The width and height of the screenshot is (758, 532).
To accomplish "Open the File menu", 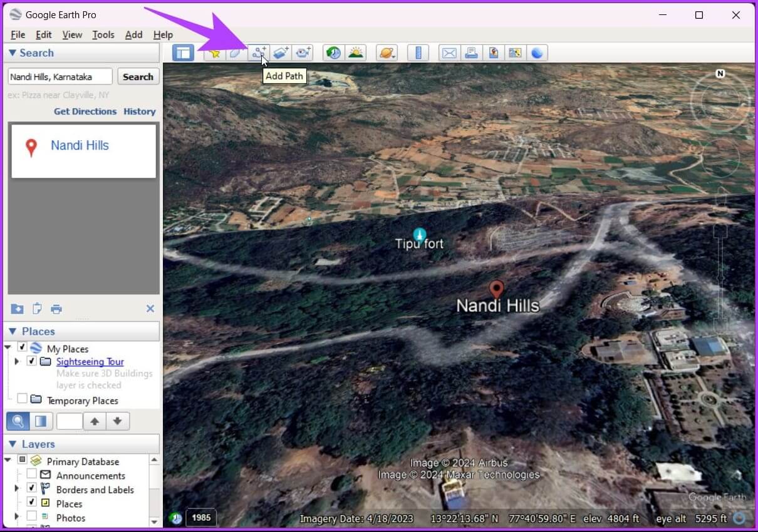I will tap(18, 34).
